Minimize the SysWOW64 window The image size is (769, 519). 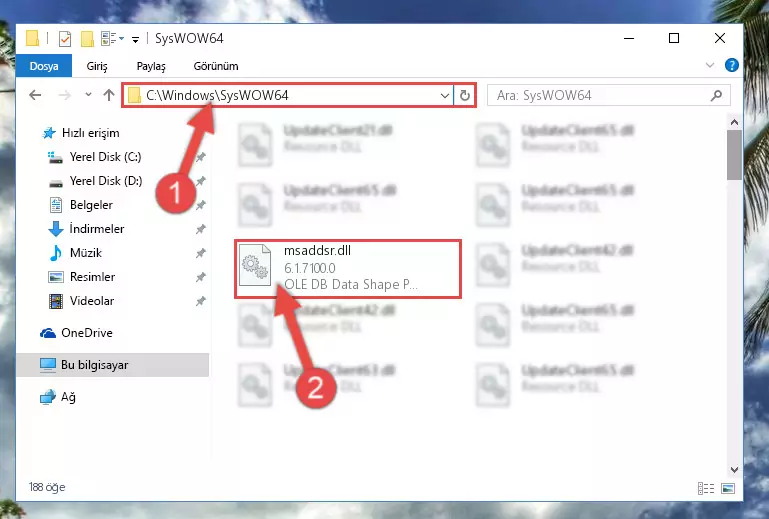tap(629, 38)
